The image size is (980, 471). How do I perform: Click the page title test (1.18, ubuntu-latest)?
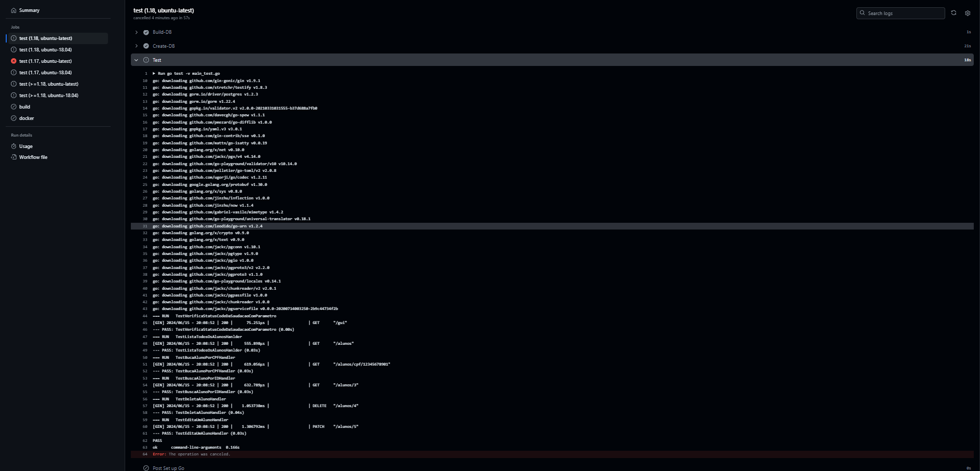click(x=164, y=10)
